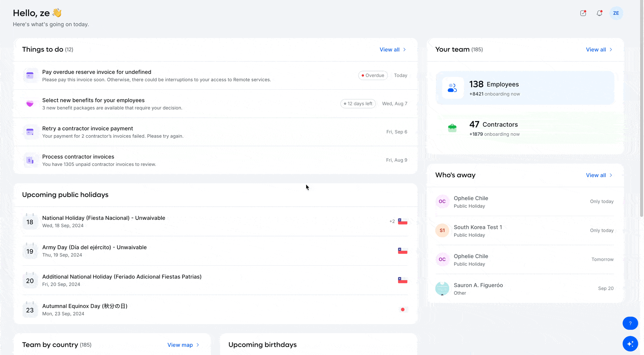Click the Chile flag beside Army Day

403,250
